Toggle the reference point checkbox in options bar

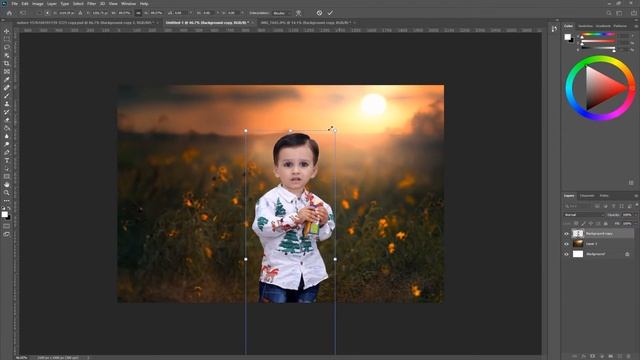39,13
